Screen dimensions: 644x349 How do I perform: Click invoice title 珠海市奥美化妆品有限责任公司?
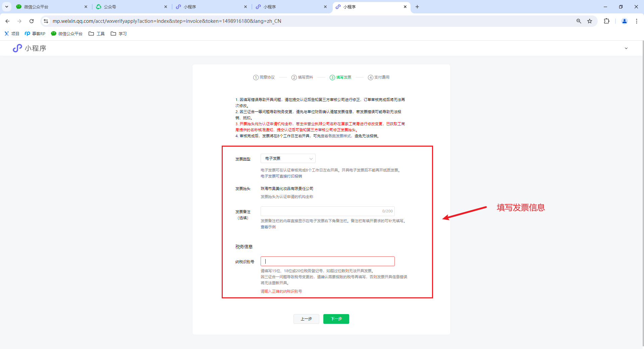(287, 189)
